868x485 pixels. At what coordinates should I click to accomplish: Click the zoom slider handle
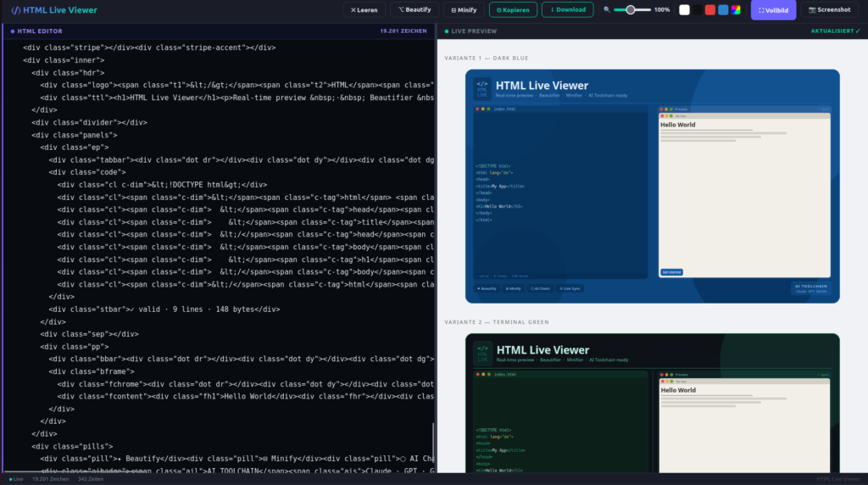pyautogui.click(x=630, y=9)
